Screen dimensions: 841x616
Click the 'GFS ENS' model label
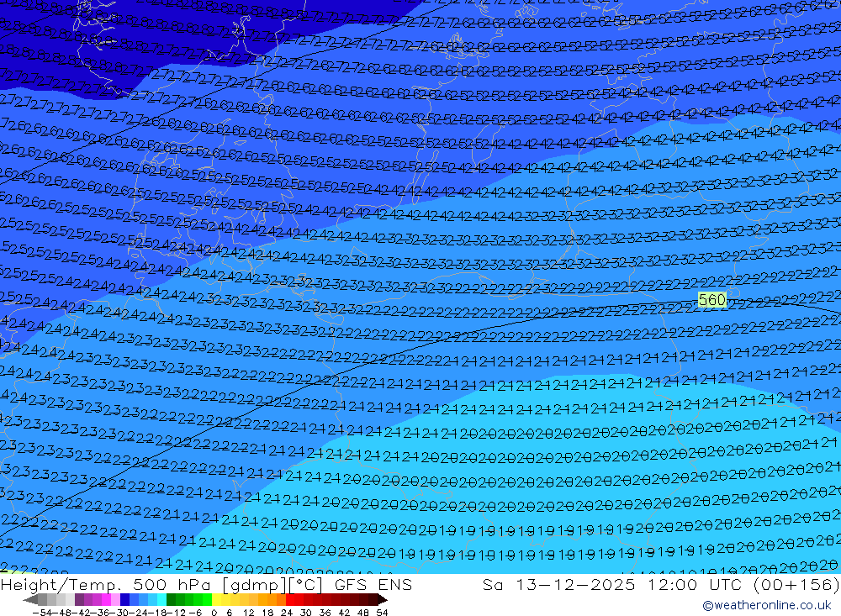point(373,584)
